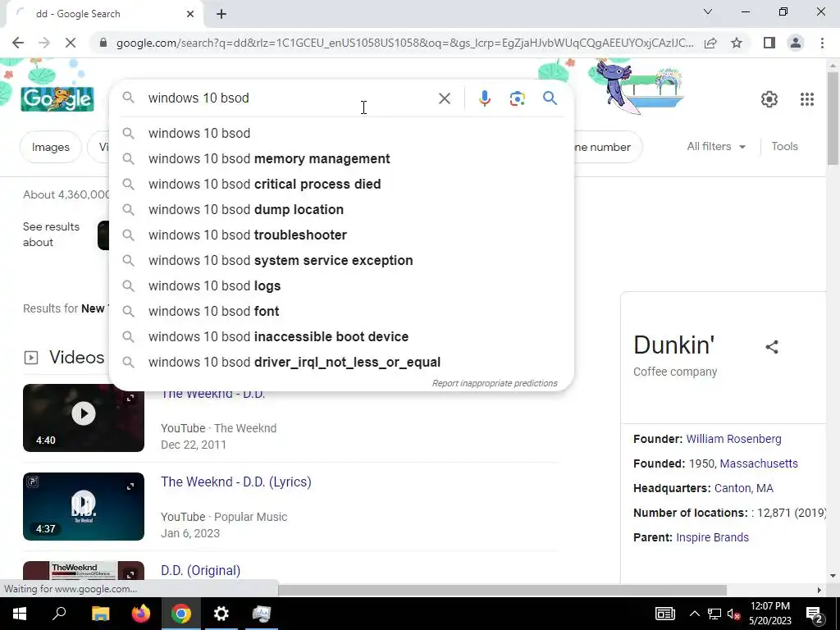Open Google quick settings gear
The width and height of the screenshot is (840, 630).
(769, 99)
